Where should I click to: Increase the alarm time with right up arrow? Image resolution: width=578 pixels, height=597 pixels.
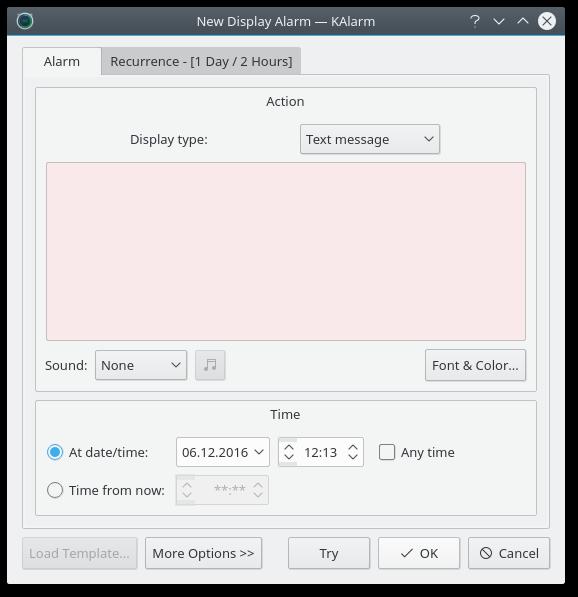[x=353, y=448]
